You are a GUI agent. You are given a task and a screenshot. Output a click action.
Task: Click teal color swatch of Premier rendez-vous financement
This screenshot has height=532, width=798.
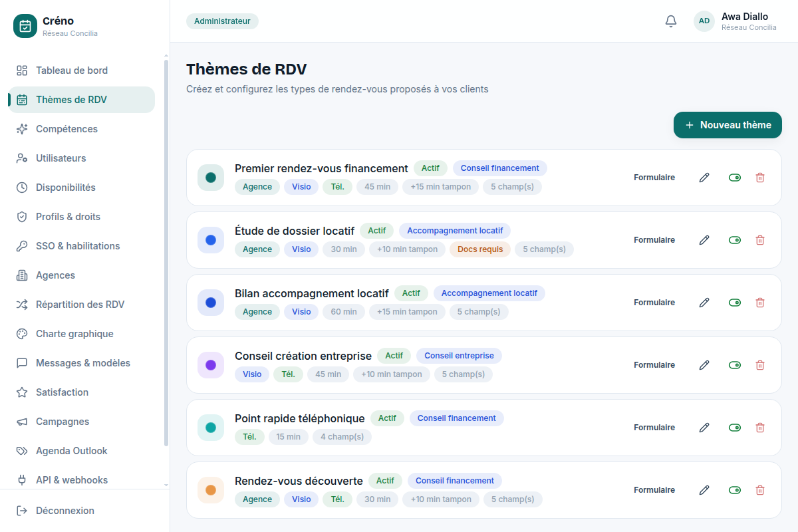pyautogui.click(x=211, y=178)
